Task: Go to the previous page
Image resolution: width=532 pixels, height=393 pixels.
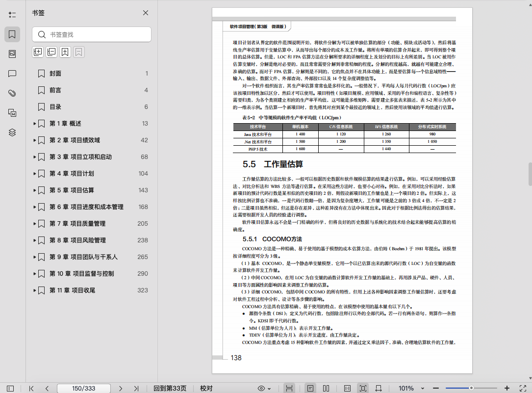Action: tap(47, 388)
